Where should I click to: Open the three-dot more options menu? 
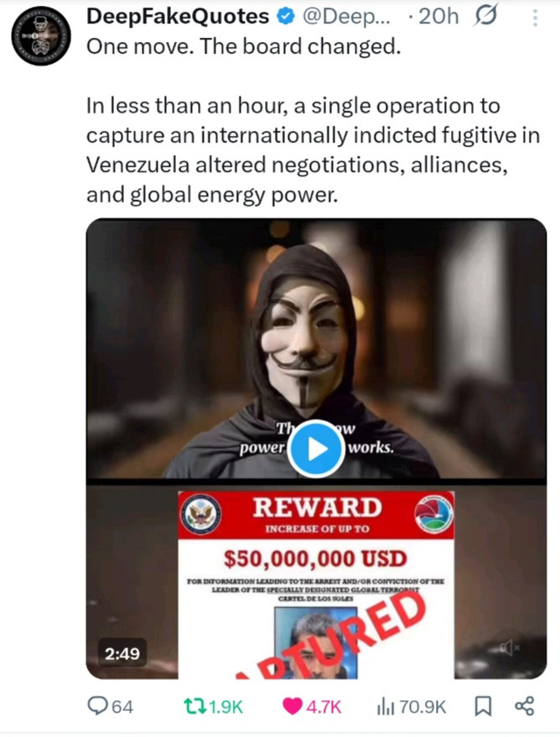[535, 18]
